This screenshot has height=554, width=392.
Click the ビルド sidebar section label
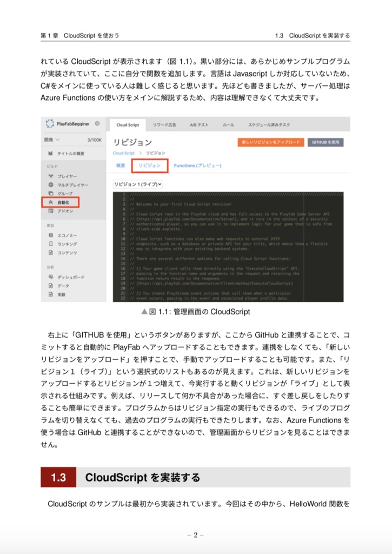52,166
